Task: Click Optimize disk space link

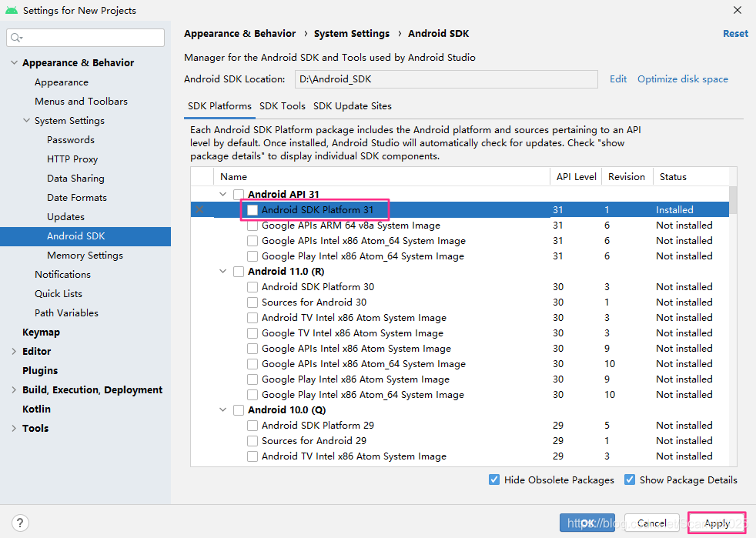Action: coord(683,79)
